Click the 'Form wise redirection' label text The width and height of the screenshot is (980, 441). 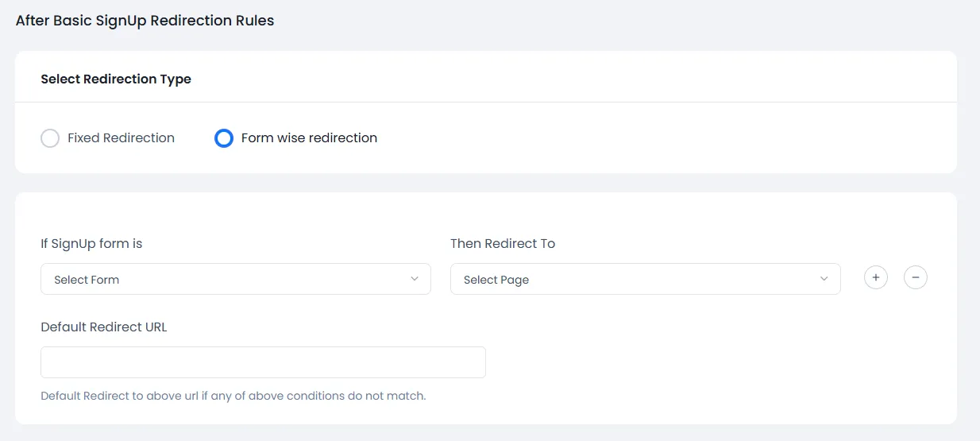tap(309, 138)
